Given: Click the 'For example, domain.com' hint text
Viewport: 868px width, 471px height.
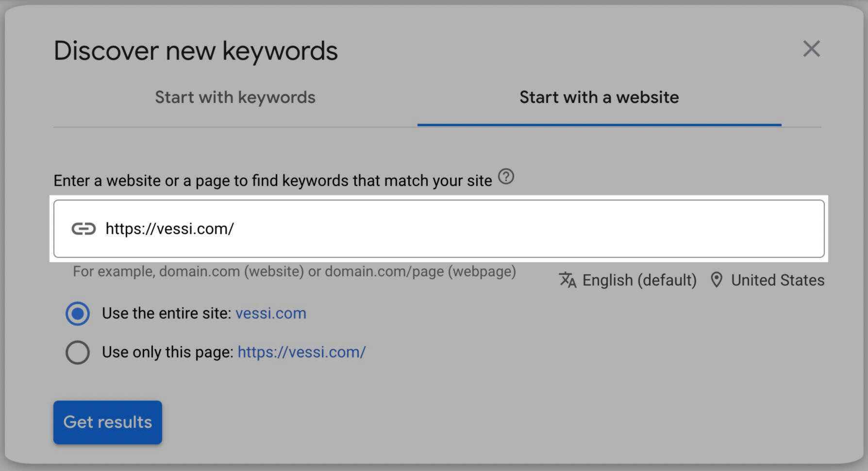Looking at the screenshot, I should click(294, 271).
